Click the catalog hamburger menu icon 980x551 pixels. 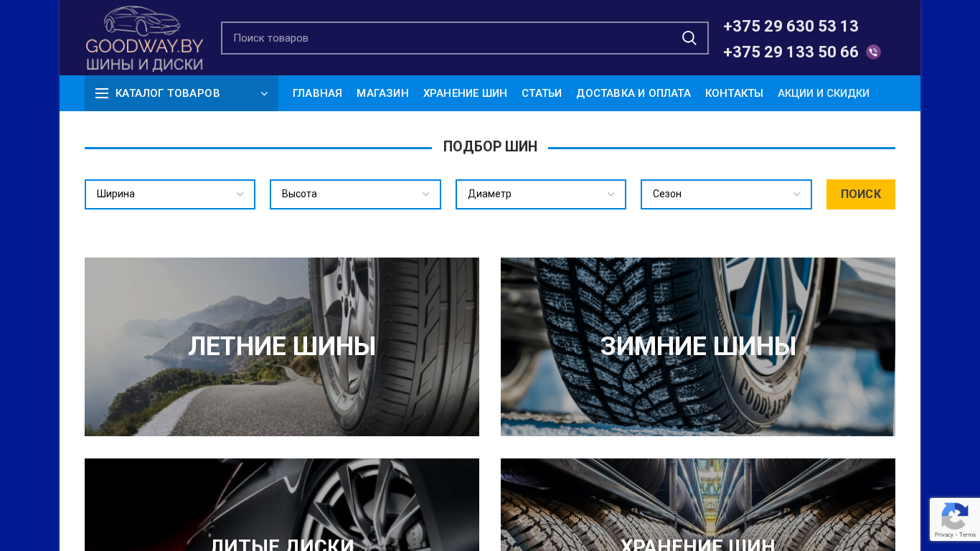pyautogui.click(x=102, y=93)
